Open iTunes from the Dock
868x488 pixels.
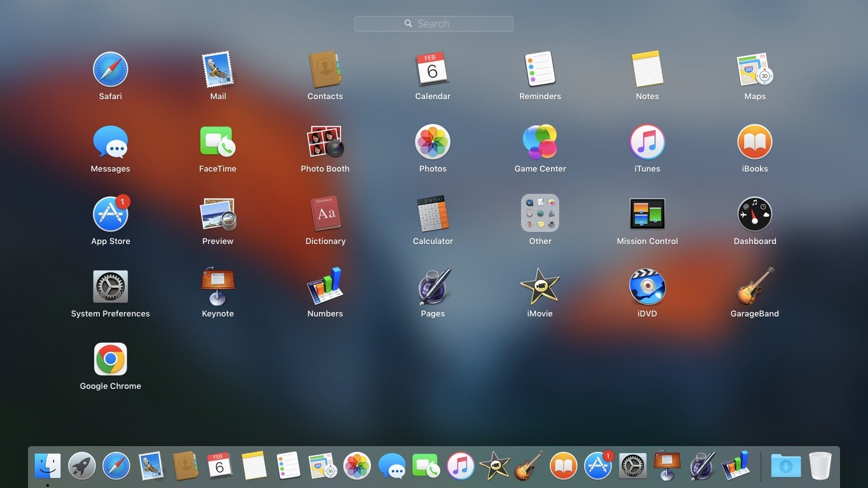click(x=460, y=466)
